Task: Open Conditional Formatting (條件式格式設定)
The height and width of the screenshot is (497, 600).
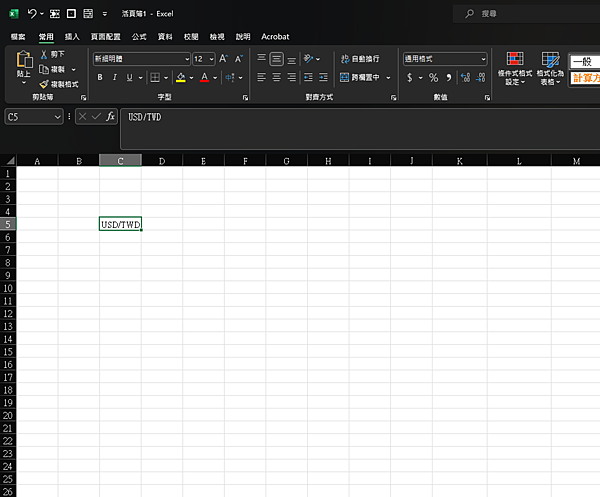Action: point(515,61)
